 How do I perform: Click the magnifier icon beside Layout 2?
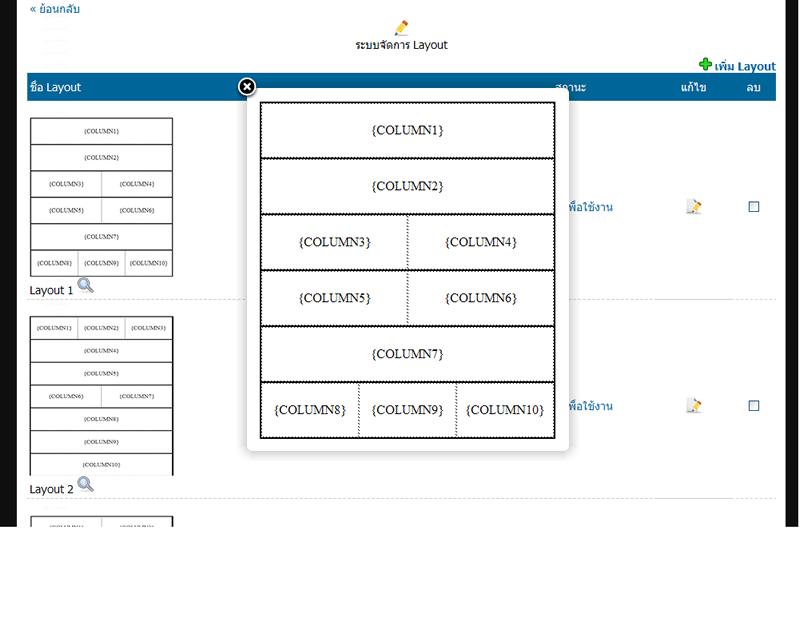click(x=85, y=484)
